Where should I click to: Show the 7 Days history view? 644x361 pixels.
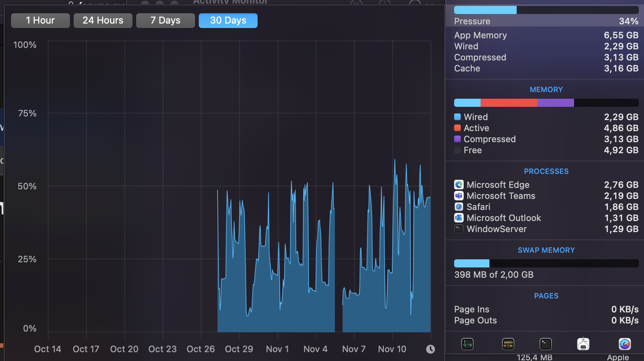coord(166,21)
